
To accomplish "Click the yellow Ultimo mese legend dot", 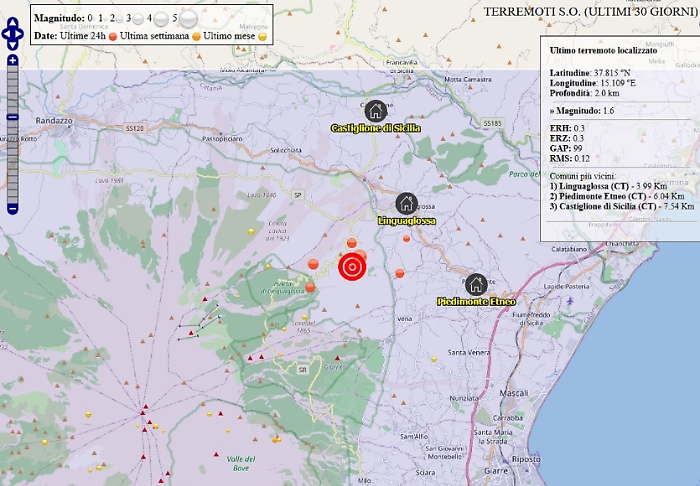I will pyautogui.click(x=263, y=35).
